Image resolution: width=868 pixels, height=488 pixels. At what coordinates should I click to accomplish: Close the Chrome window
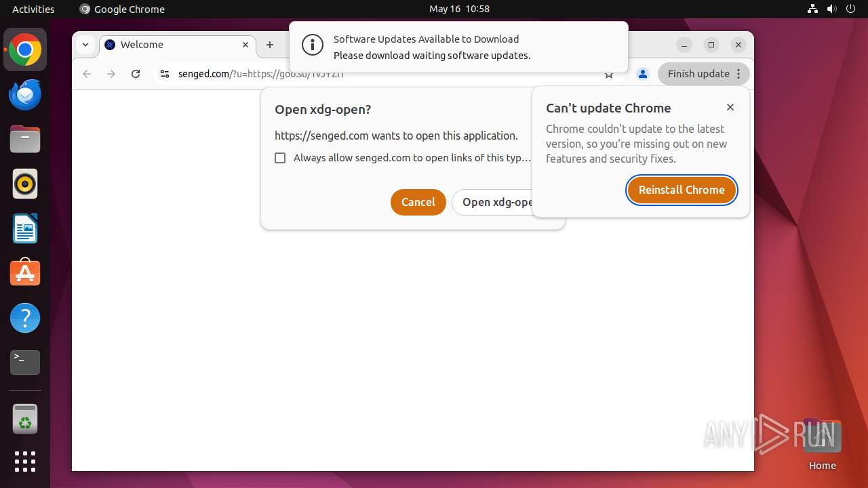[738, 45]
